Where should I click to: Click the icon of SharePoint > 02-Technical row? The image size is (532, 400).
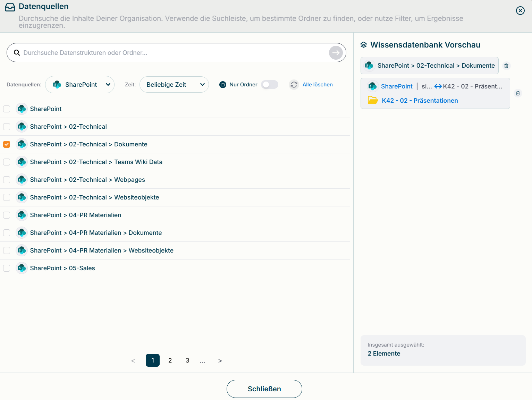[22, 127]
